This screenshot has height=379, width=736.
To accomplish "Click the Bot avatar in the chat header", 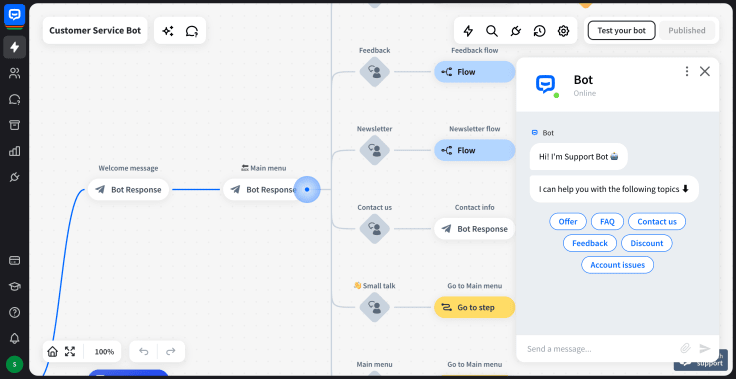I will [x=545, y=85].
